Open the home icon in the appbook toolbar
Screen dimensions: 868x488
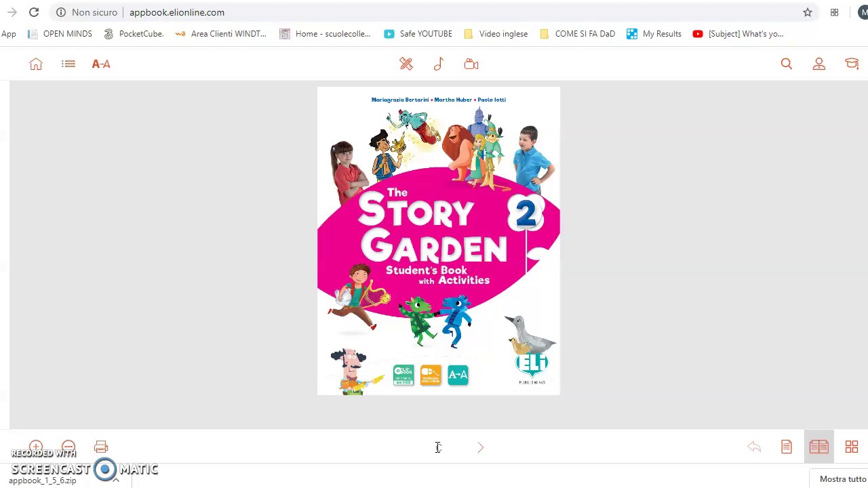click(x=36, y=64)
